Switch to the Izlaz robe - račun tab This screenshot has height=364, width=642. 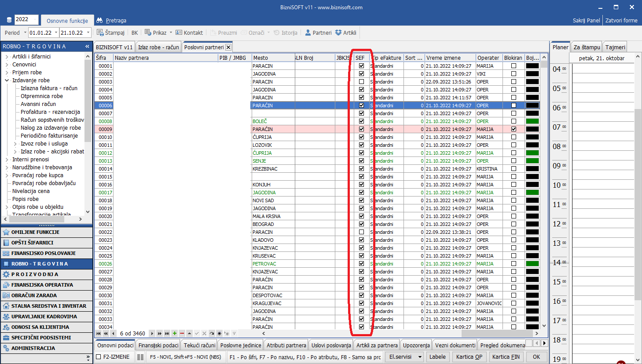158,47
